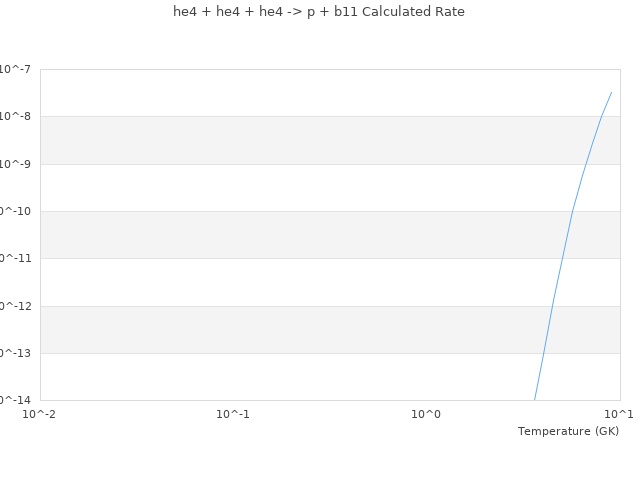
Task: Click the bottom endpoint of the blue curve
Action: coord(535,400)
